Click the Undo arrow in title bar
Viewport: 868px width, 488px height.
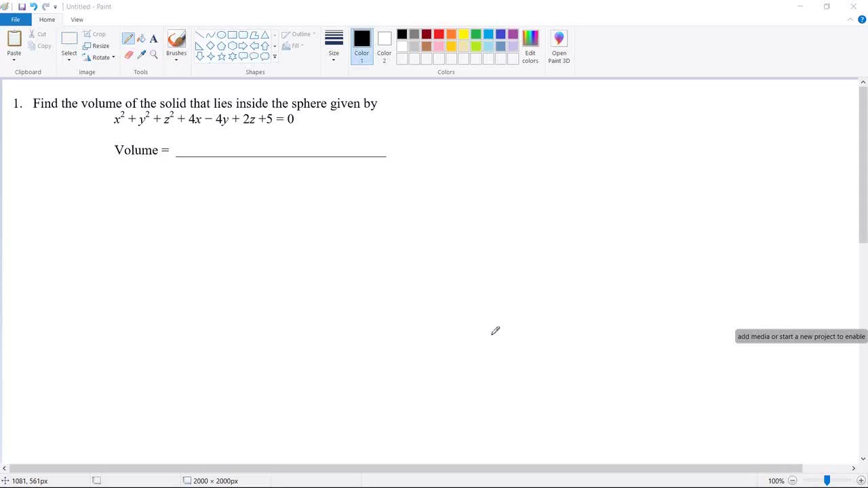[x=33, y=7]
